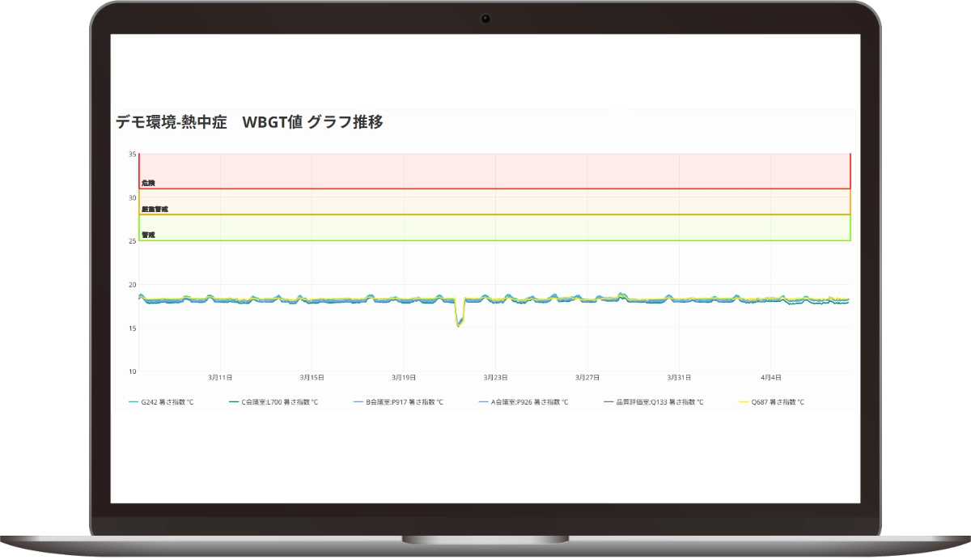The image size is (971, 560).
Task: Click the dark green C会議室 legend swatch
Action: click(235, 402)
